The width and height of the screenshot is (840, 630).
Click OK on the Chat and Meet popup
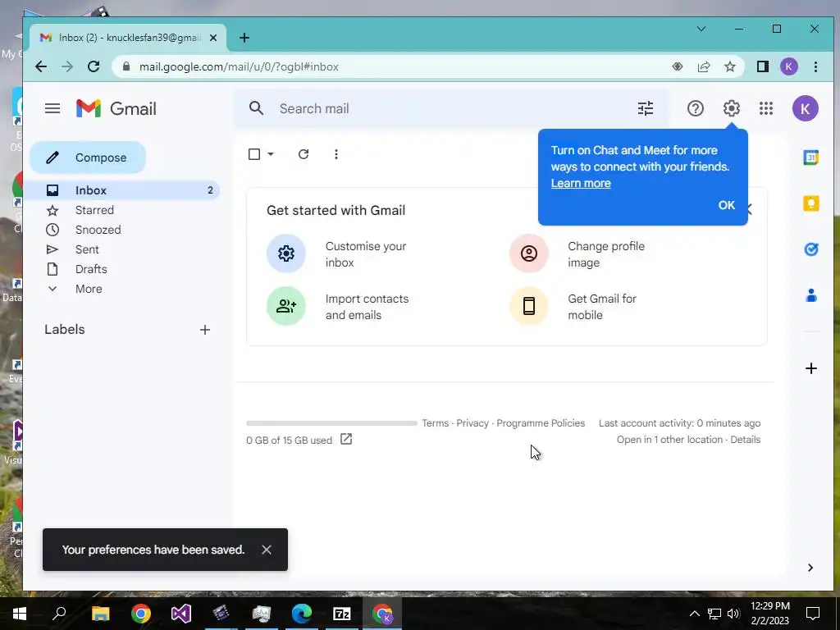[727, 205]
